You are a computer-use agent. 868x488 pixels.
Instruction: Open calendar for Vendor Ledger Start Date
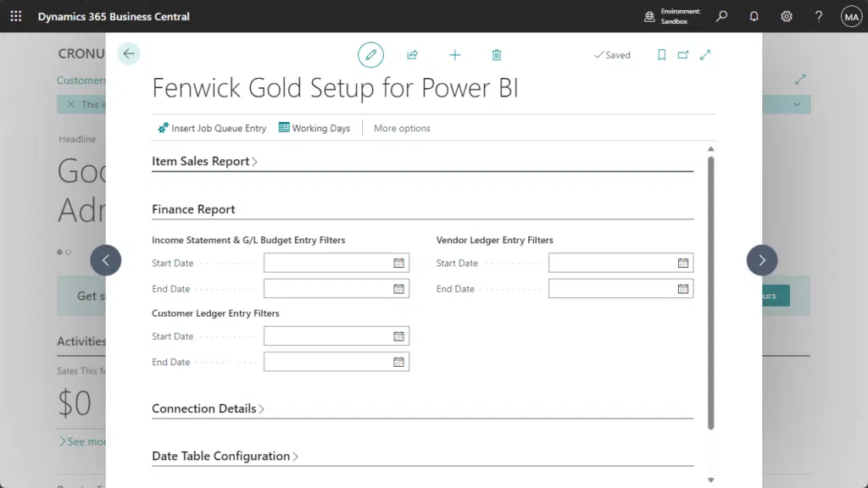tap(682, 263)
